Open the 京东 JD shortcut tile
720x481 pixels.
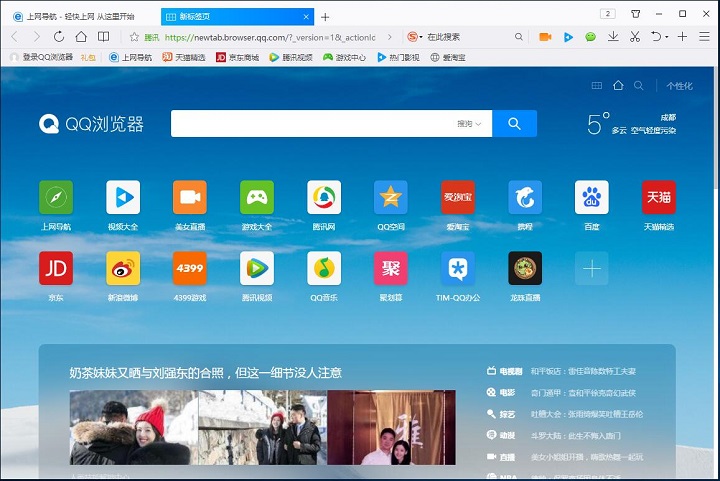click(x=56, y=268)
